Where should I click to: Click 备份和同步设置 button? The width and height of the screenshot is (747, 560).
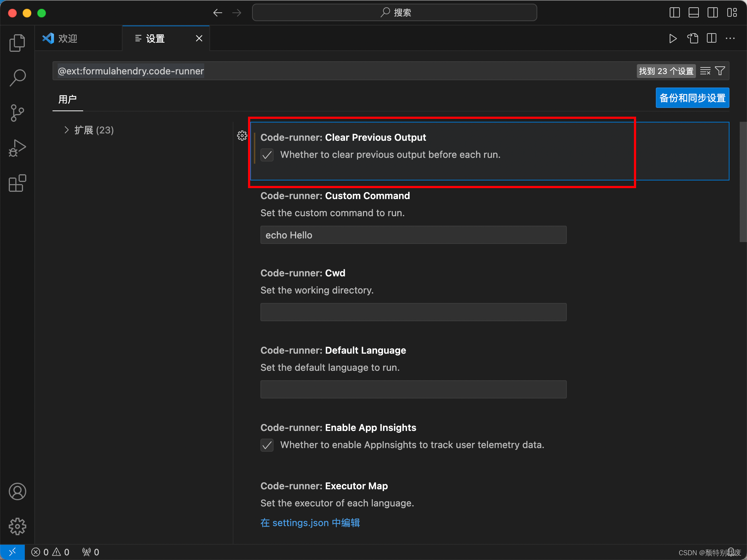pos(692,98)
